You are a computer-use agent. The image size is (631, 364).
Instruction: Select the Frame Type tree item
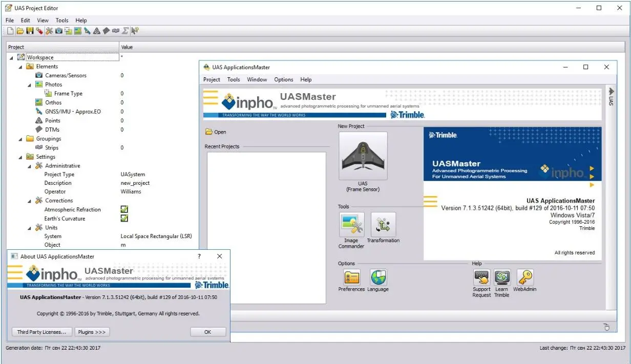point(68,94)
